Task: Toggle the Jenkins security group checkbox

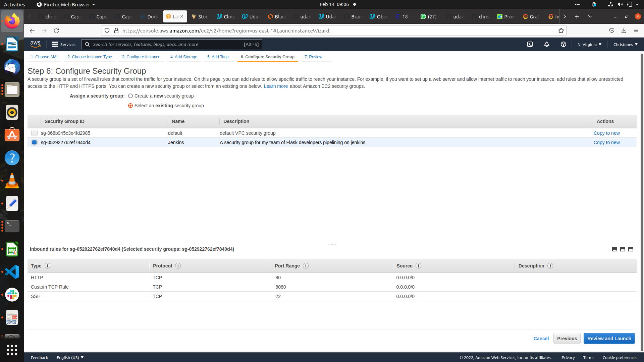Action: point(34,142)
